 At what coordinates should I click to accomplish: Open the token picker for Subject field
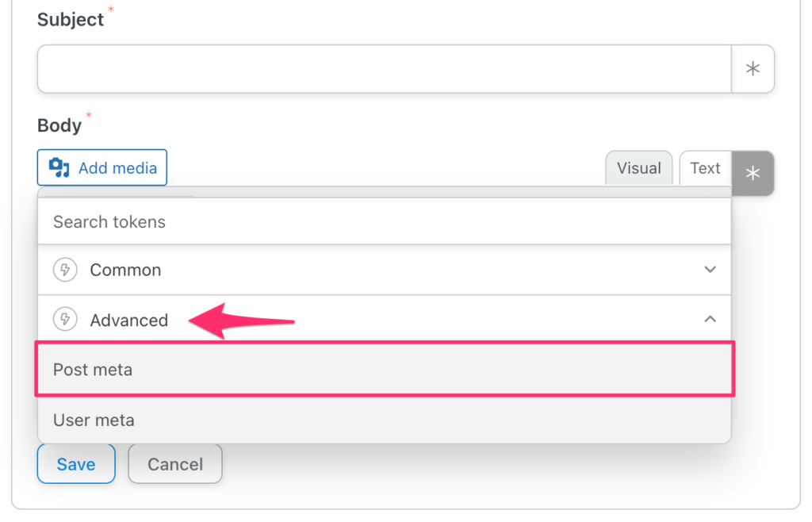coord(753,69)
